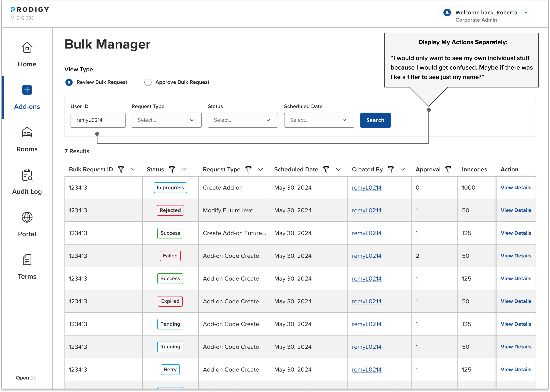
Task: Open Audit Log clipboard icon
Action: tap(27, 175)
